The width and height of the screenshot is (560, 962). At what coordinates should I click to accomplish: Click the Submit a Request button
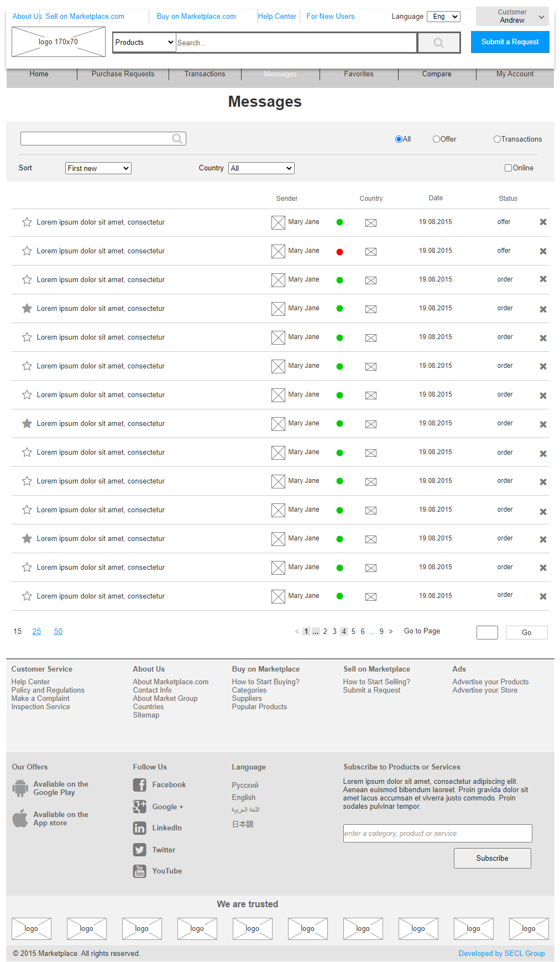point(510,42)
